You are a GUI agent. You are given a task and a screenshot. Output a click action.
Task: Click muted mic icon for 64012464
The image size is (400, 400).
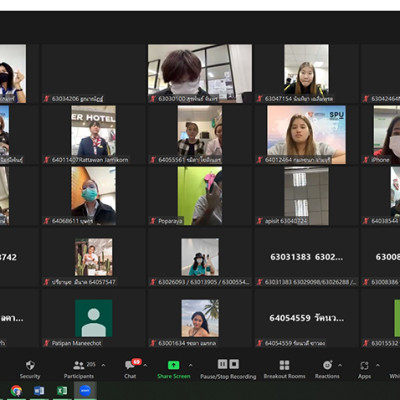pos(260,160)
